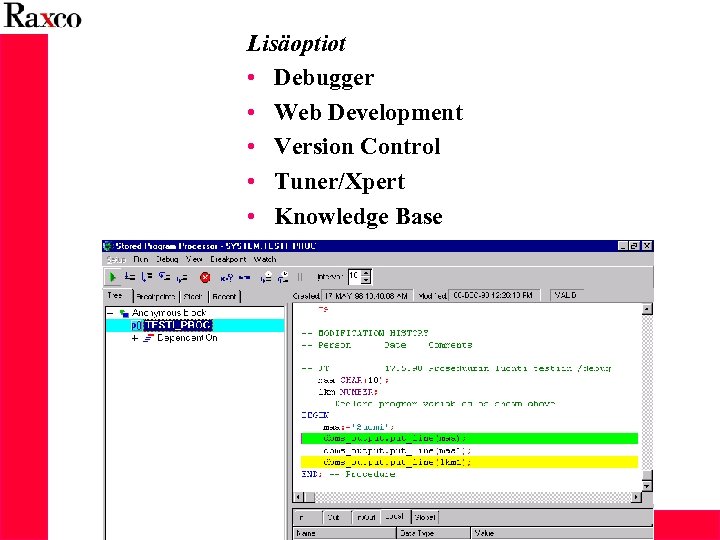Click the horizontal scrollbar thumb
Screen dimensions: 720x540
310,497
